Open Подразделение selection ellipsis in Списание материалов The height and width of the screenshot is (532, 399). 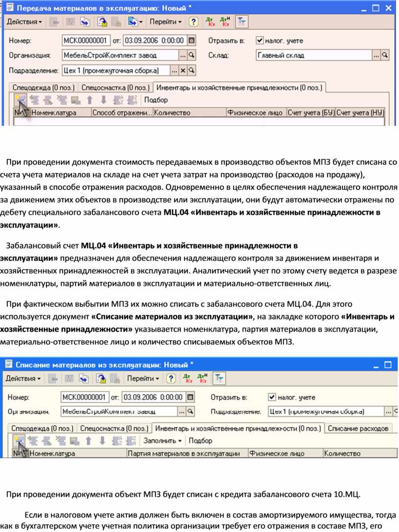point(388,412)
